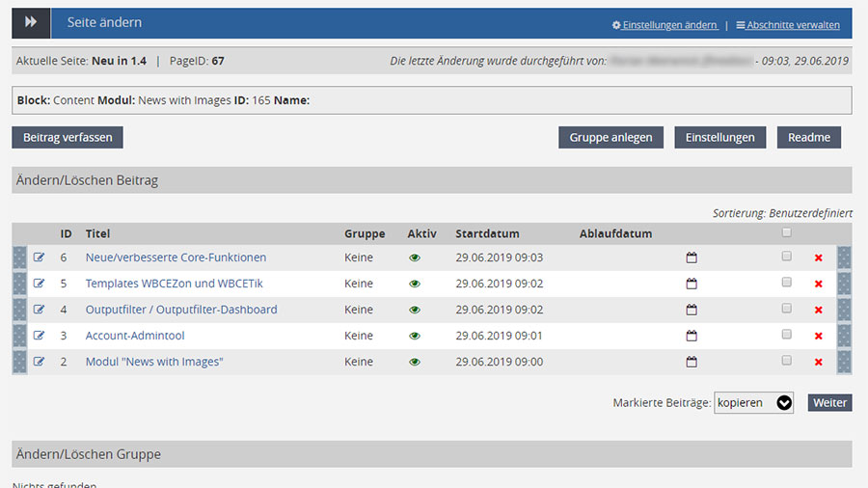868x488 pixels.
Task: Click edit icon for Account-Admintool post
Action: (40, 336)
